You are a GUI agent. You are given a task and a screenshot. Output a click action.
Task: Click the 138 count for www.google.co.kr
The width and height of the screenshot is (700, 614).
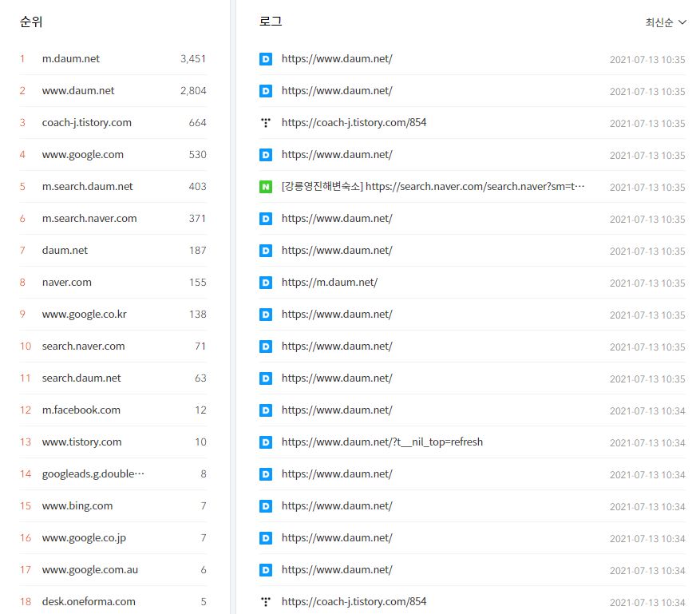tap(197, 315)
